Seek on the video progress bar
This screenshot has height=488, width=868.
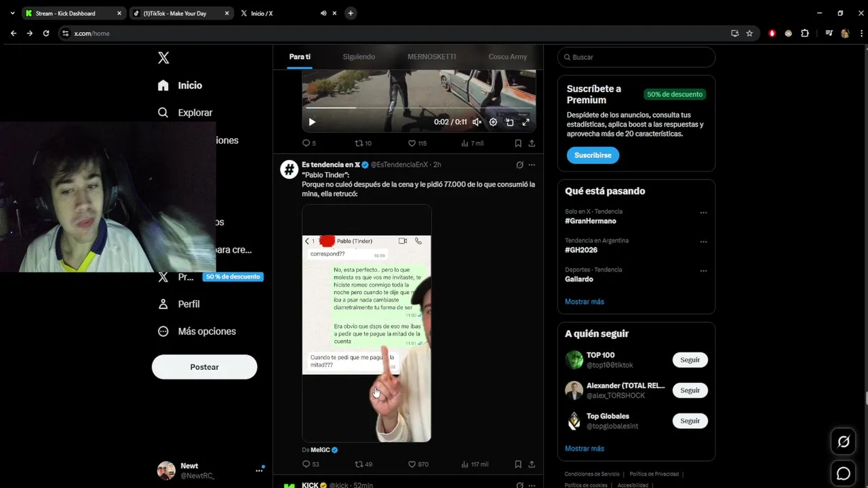pos(418,108)
